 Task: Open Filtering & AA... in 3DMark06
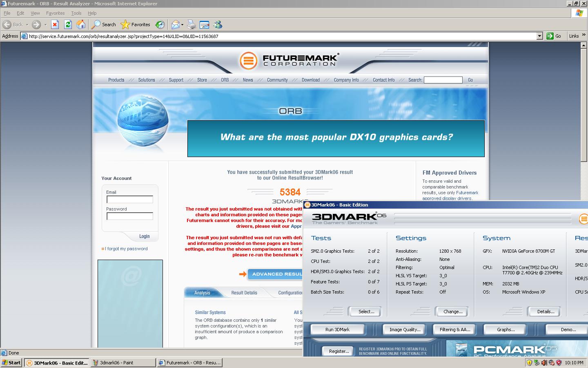pos(455,330)
